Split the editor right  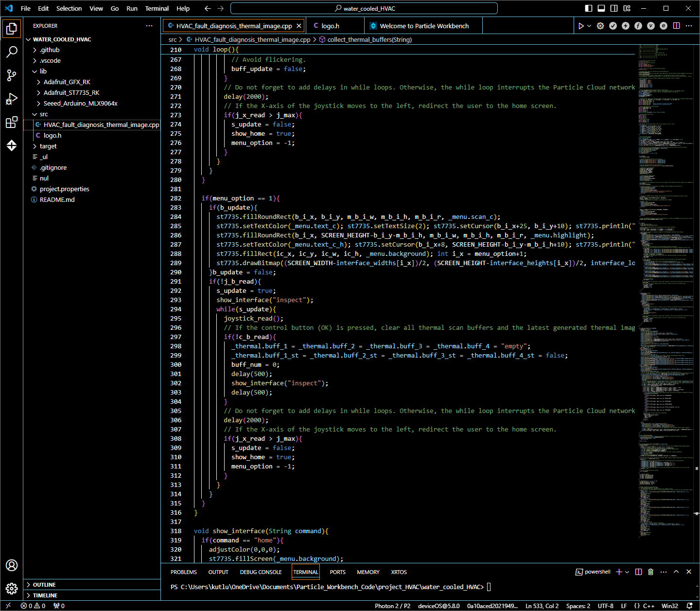coord(676,26)
